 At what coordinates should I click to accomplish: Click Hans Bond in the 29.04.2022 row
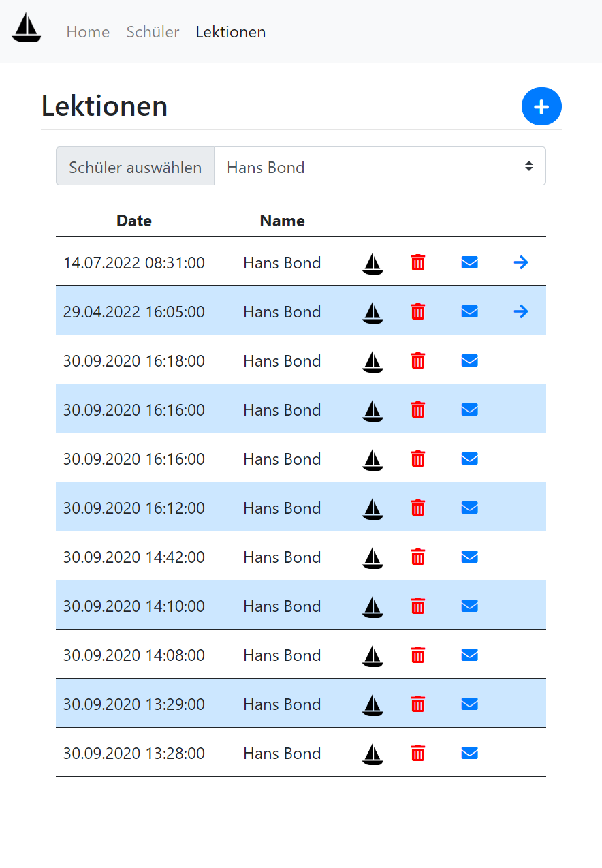pos(282,312)
